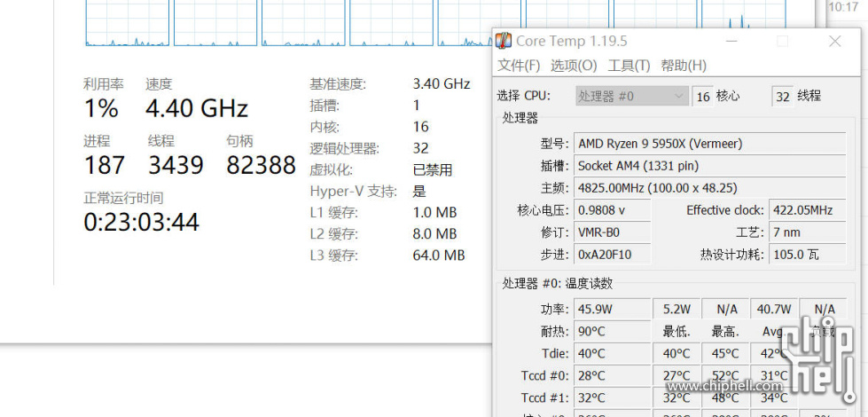
Task: Click the 422.05MHz effective clock value
Action: 807,210
